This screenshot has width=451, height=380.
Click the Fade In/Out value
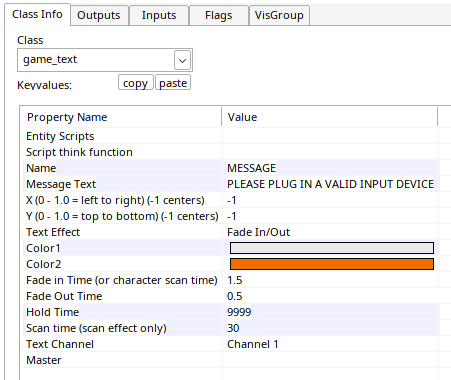click(x=258, y=232)
